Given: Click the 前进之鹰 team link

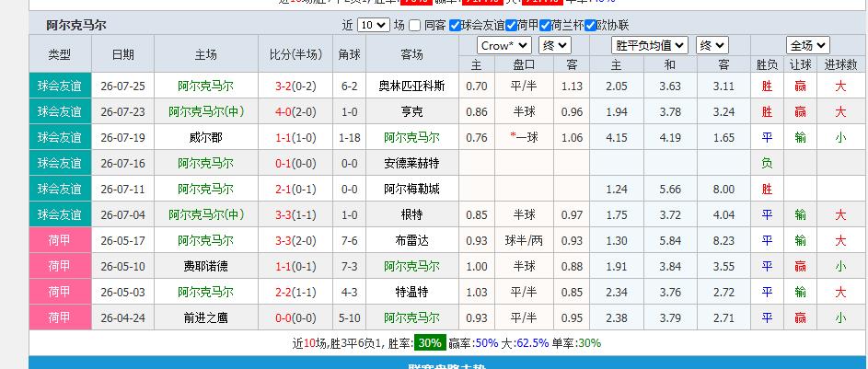Looking at the screenshot, I should pos(205,318).
